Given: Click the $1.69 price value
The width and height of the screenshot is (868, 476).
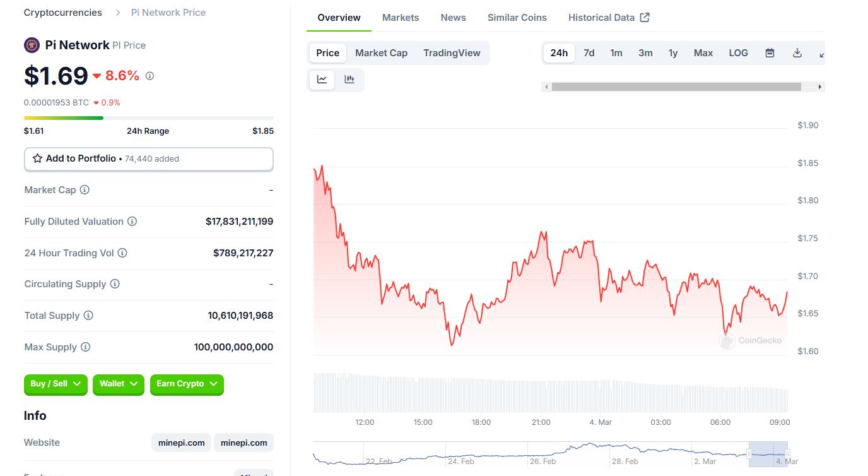Looking at the screenshot, I should [56, 76].
